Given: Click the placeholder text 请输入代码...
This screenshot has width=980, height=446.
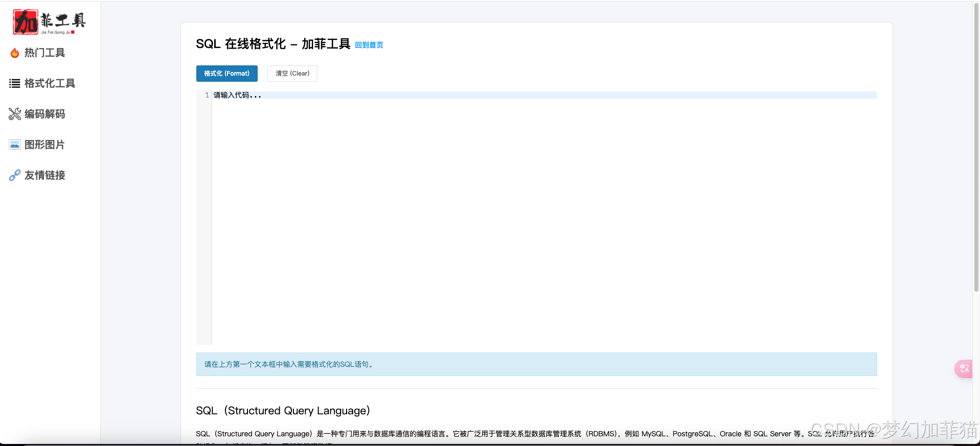Looking at the screenshot, I should tap(237, 95).
